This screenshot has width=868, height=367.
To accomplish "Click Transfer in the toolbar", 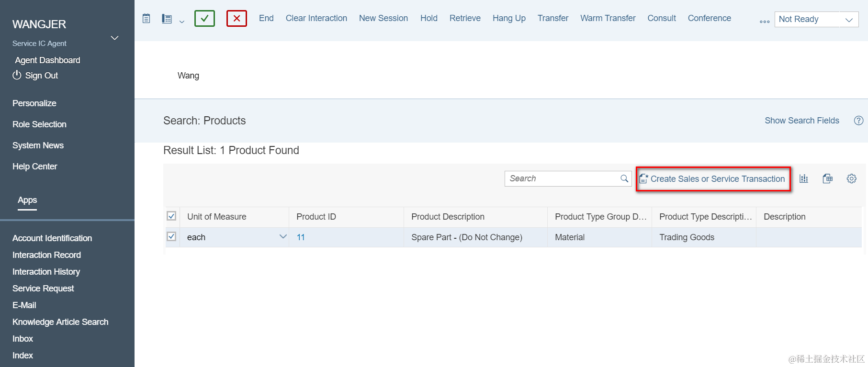I will (553, 18).
